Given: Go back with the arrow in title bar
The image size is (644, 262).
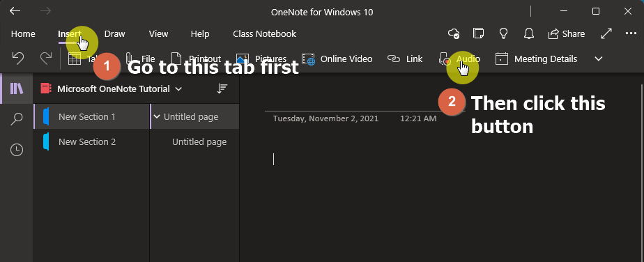Looking at the screenshot, I should [15, 12].
